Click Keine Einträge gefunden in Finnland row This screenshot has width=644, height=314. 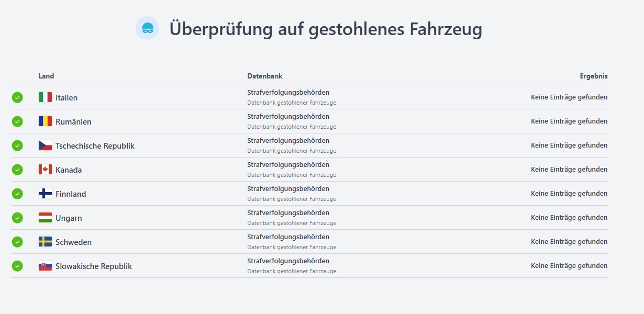tap(569, 194)
